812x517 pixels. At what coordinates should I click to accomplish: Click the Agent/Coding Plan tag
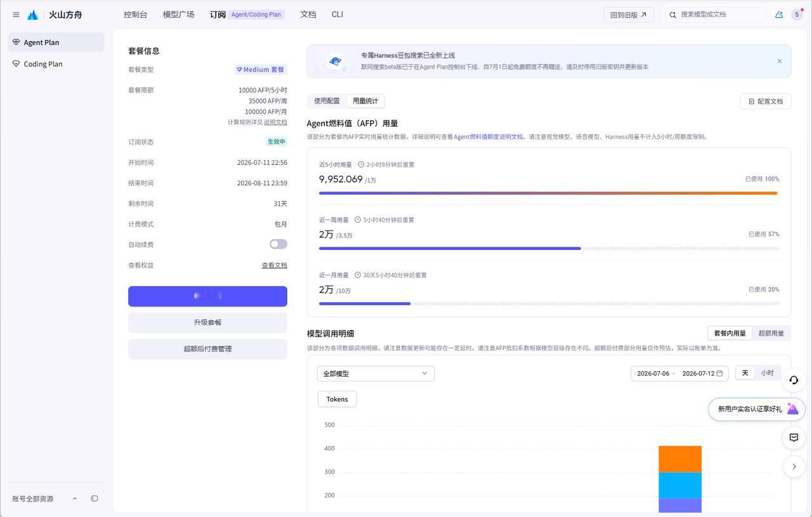[256, 15]
